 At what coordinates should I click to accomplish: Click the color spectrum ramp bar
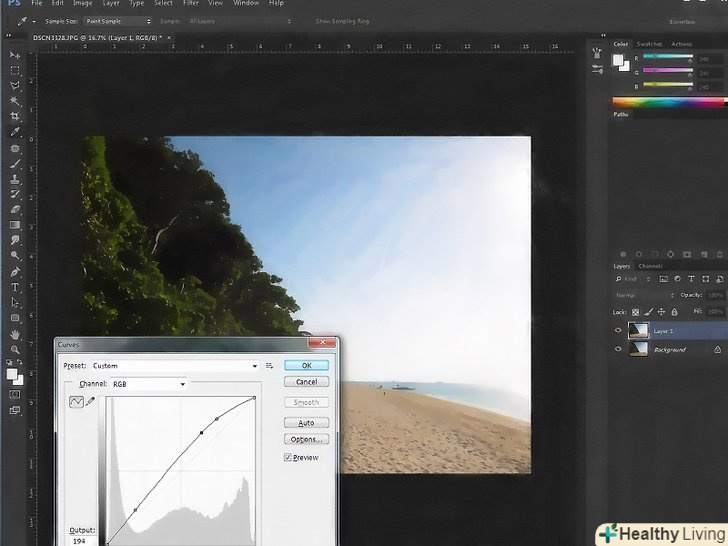coord(668,101)
